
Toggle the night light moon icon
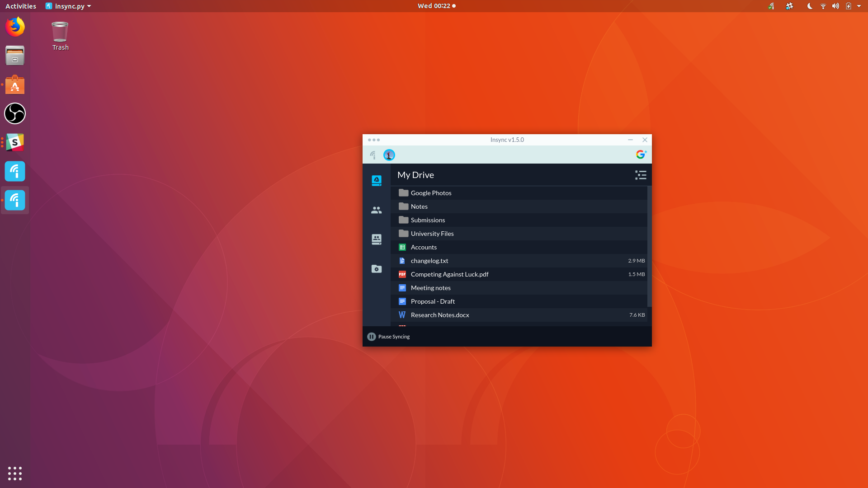pos(810,6)
